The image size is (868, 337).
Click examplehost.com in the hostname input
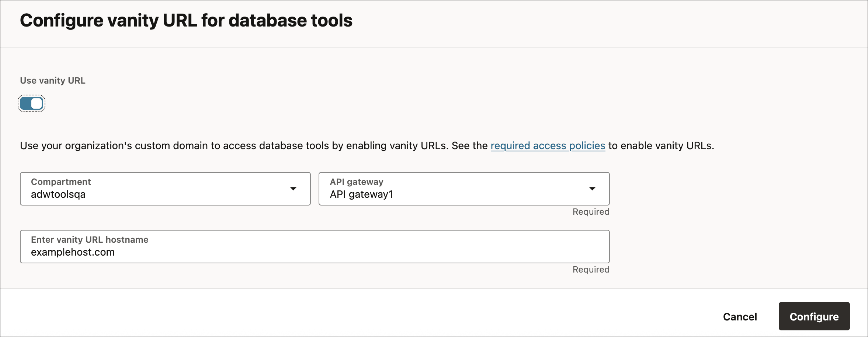click(73, 252)
